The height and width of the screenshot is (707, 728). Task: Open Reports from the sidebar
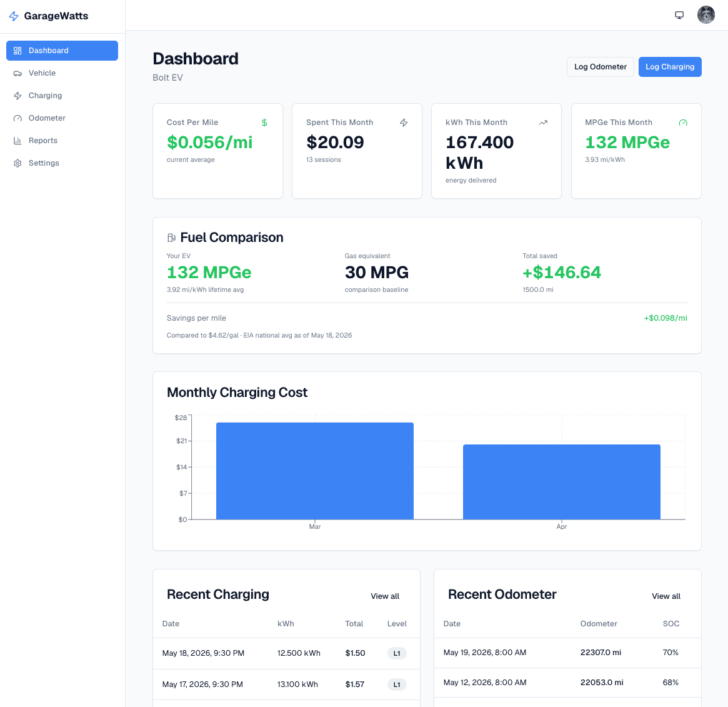point(62,140)
